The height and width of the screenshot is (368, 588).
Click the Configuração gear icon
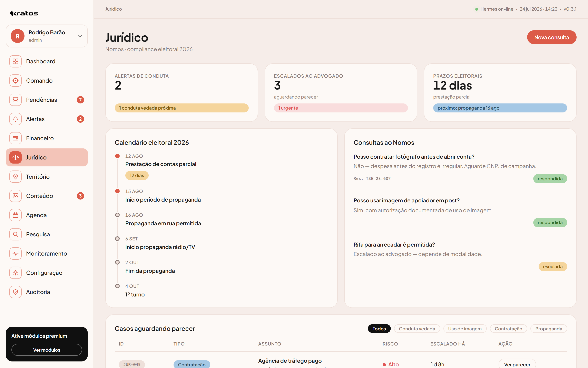(x=16, y=273)
